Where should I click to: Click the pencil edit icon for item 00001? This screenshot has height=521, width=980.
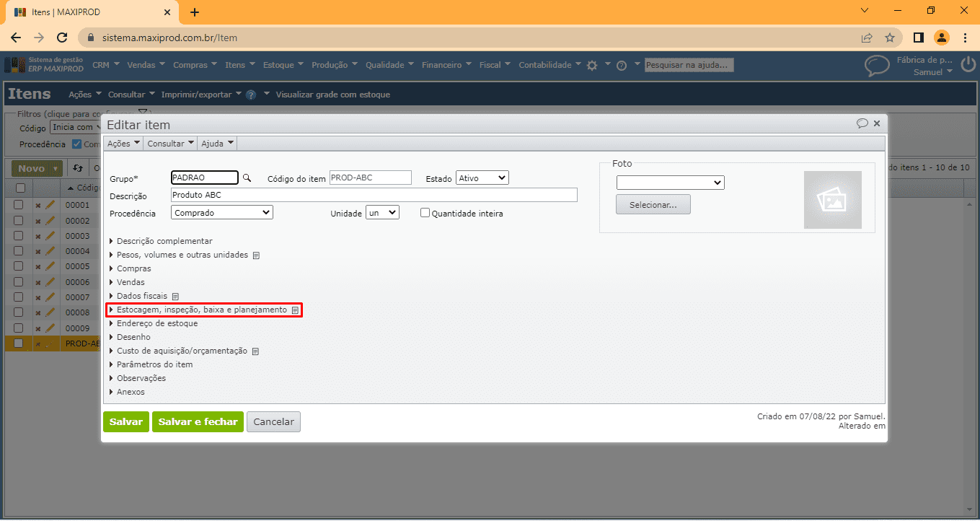[50, 205]
